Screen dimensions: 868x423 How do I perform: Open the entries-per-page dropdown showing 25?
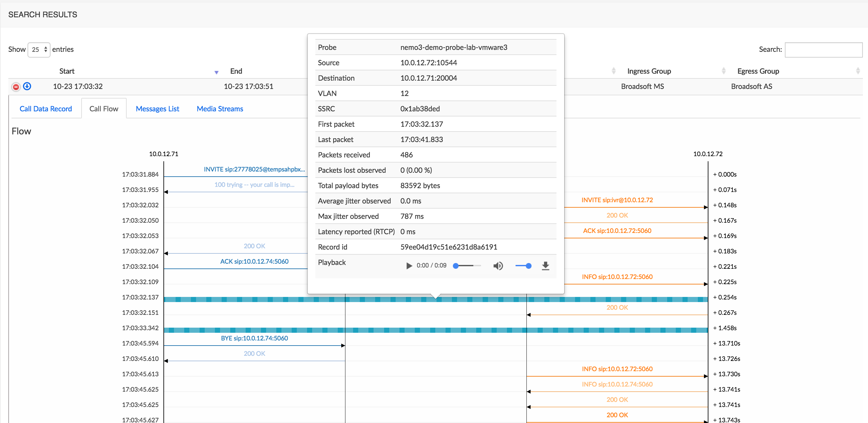click(39, 50)
